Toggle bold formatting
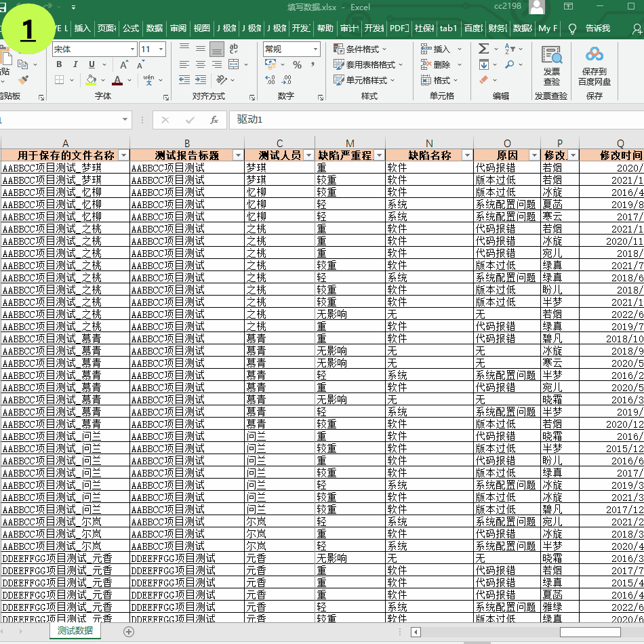 (59, 64)
